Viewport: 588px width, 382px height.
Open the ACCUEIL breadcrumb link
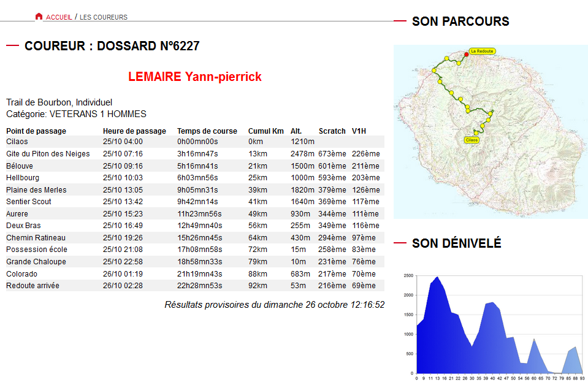click(x=59, y=17)
